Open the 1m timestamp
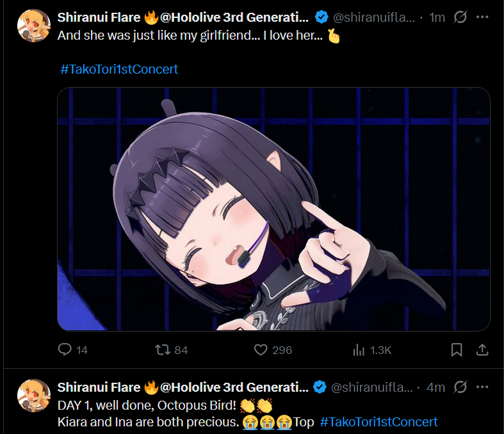This screenshot has height=434, width=504. (x=437, y=17)
